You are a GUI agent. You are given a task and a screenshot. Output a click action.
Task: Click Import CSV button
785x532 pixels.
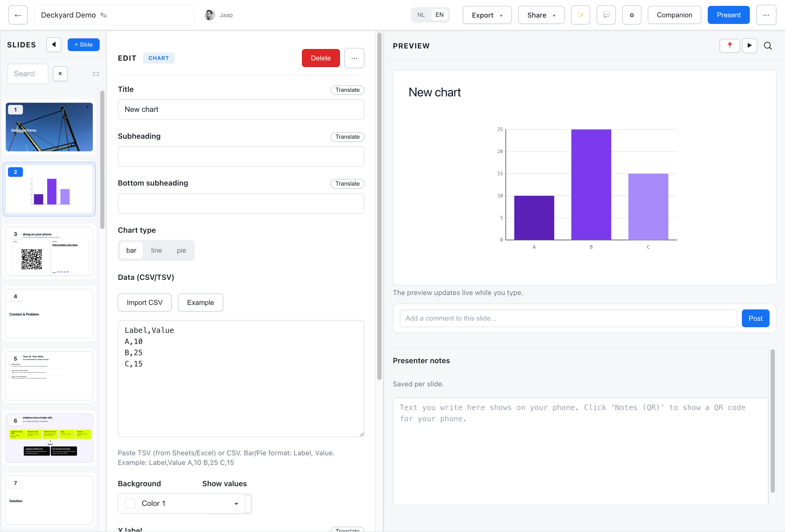145,302
